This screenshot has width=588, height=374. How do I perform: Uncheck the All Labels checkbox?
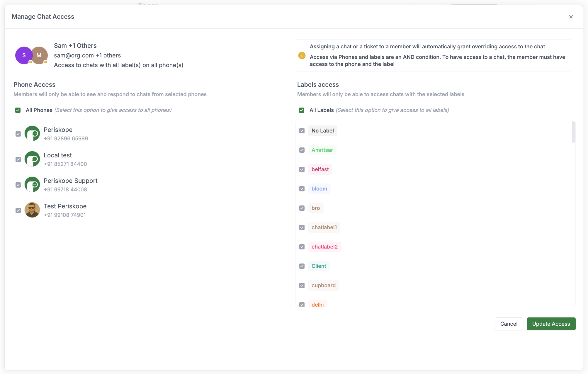301,110
